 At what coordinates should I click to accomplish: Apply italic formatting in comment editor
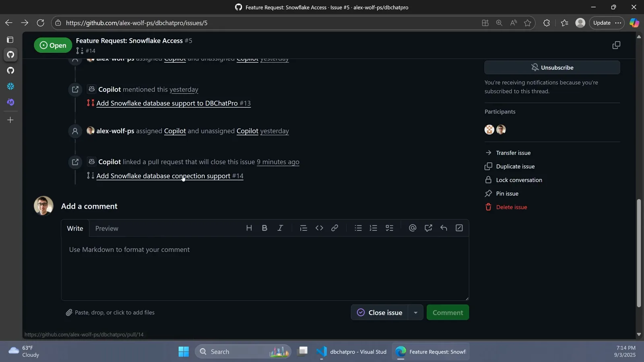click(280, 228)
